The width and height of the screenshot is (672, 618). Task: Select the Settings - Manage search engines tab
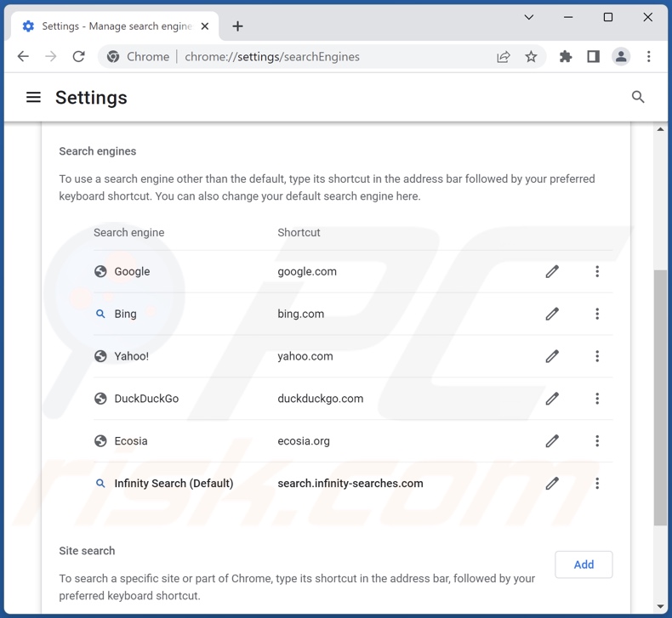point(115,26)
